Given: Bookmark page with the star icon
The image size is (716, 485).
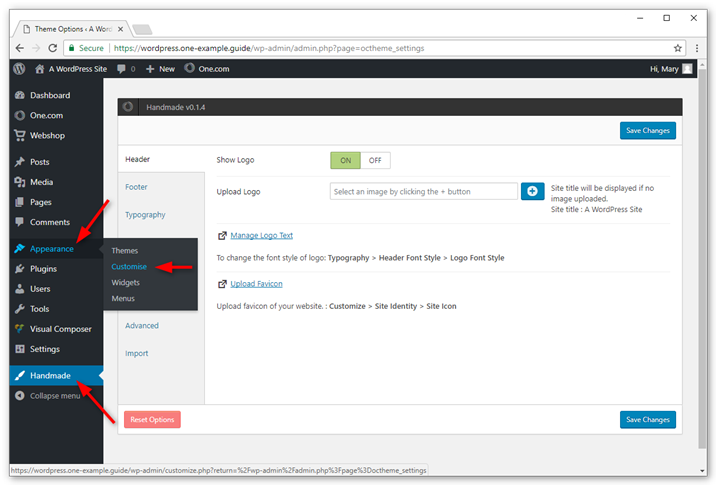Looking at the screenshot, I should (x=678, y=48).
